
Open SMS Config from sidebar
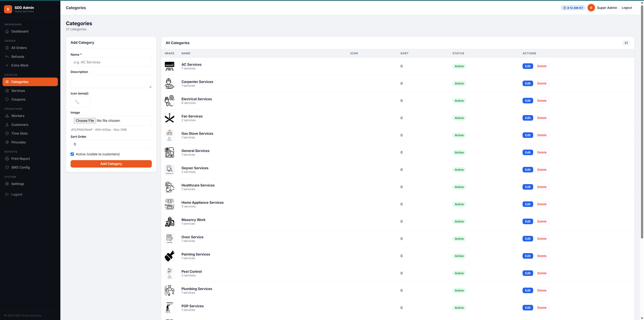pos(30,168)
